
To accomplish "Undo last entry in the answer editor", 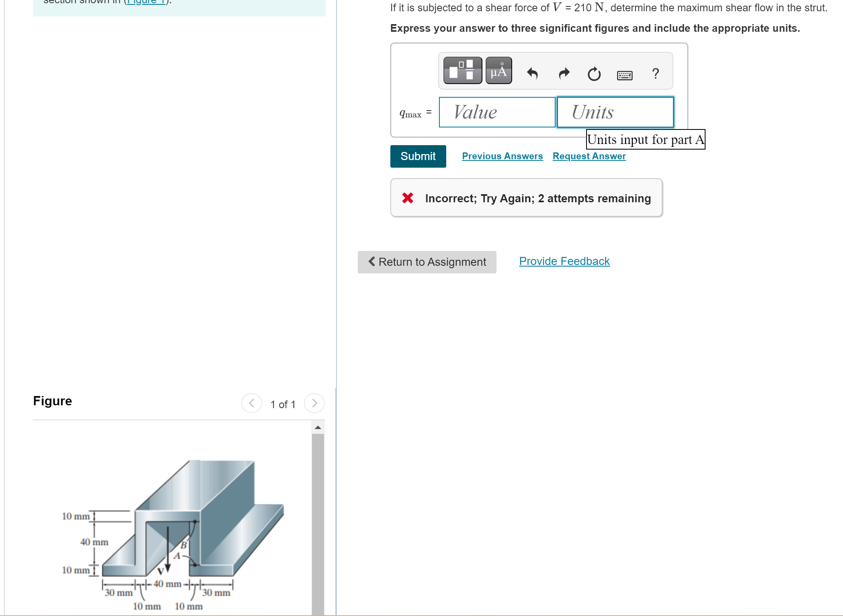I will coord(532,74).
